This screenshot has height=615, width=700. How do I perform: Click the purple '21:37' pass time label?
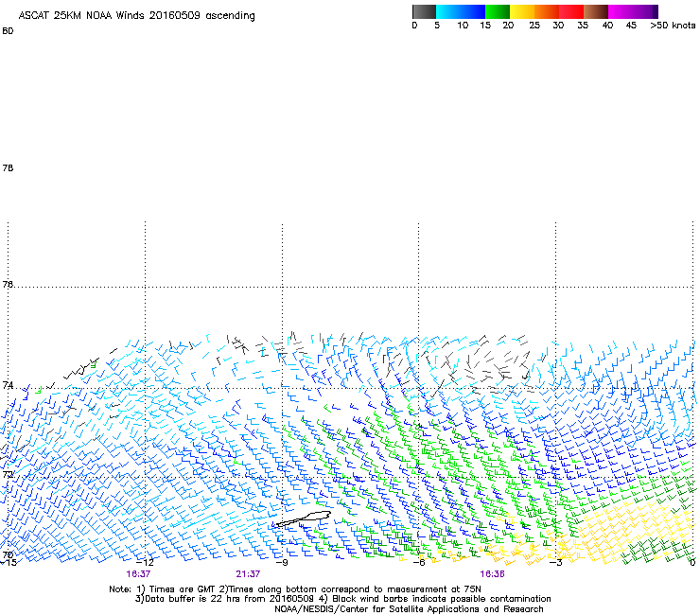[248, 574]
